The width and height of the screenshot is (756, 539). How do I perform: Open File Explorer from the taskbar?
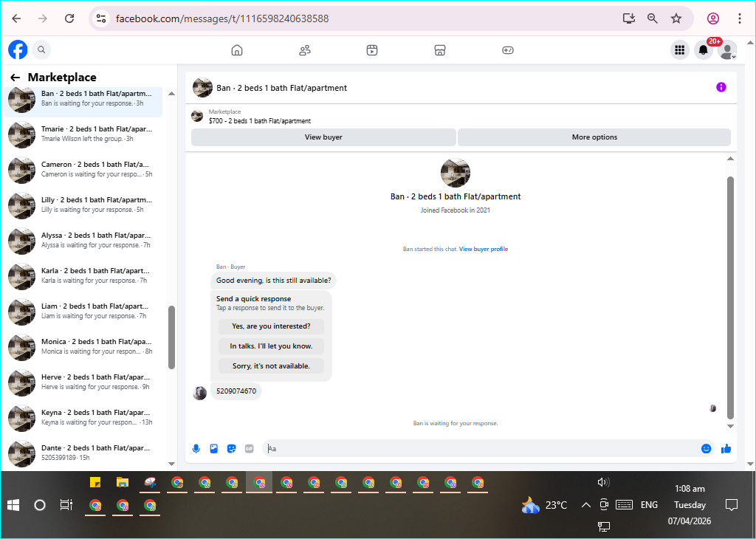(123, 483)
